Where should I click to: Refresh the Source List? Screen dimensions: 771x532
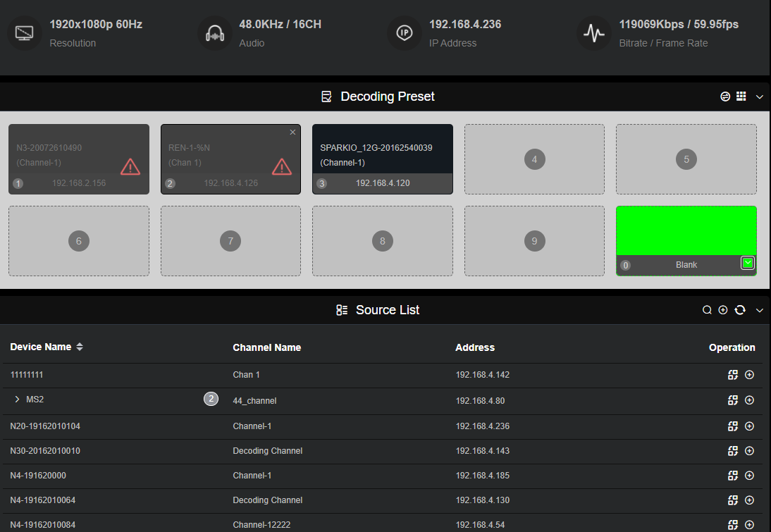point(740,310)
